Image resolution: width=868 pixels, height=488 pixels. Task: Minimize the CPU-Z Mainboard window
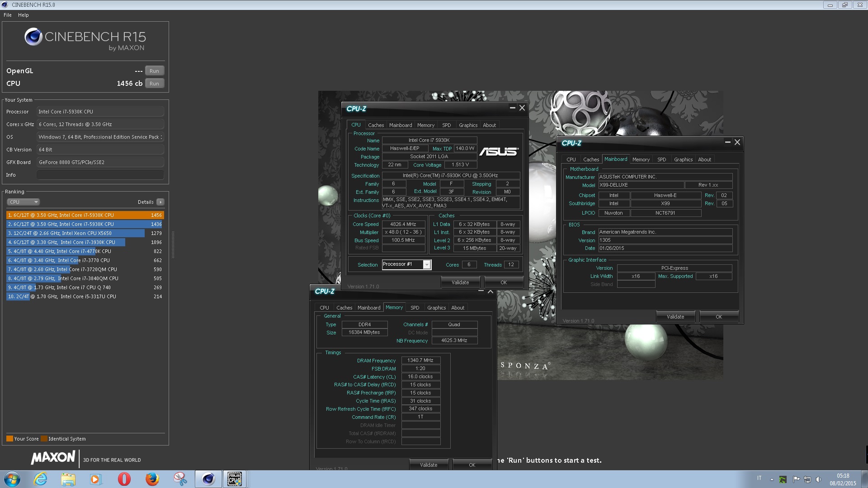click(727, 142)
